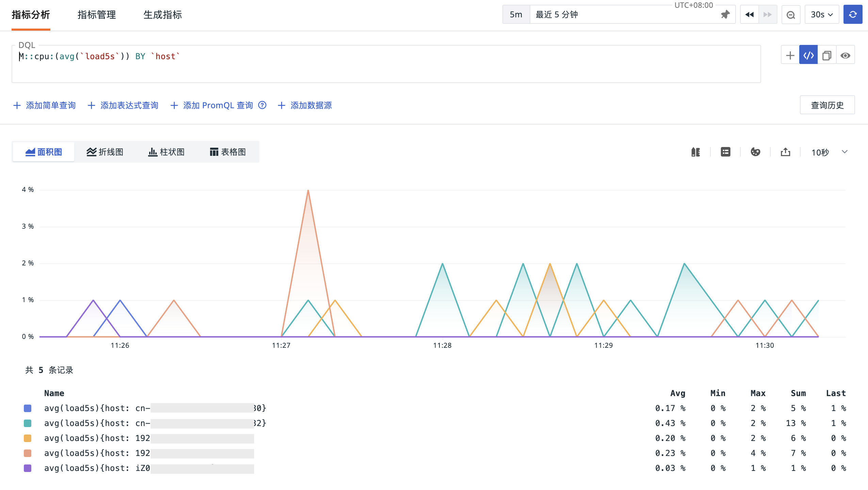Click the chart export icon
This screenshot has width=868, height=490.
point(785,152)
